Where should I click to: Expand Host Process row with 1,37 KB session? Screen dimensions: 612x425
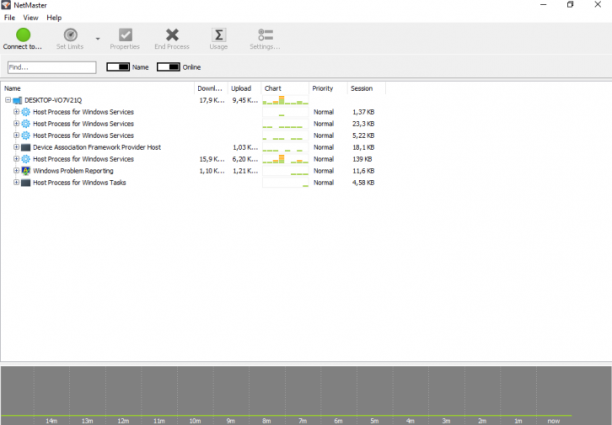pos(16,112)
